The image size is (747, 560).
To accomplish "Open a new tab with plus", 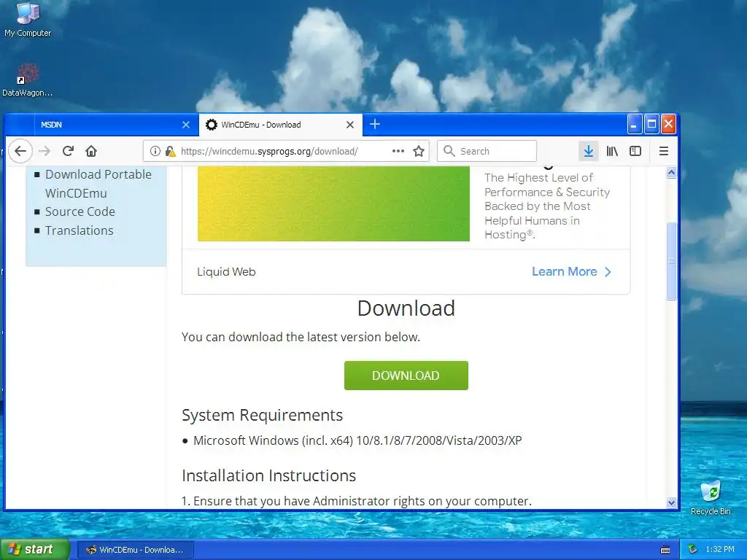I will pos(375,124).
